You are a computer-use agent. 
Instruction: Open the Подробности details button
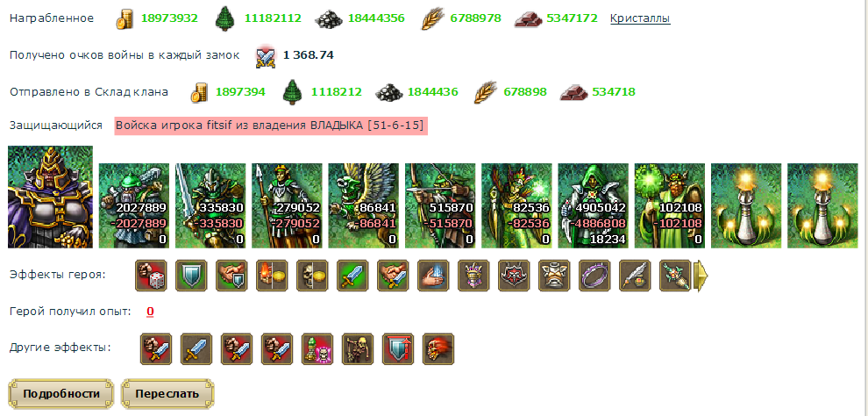pyautogui.click(x=61, y=394)
